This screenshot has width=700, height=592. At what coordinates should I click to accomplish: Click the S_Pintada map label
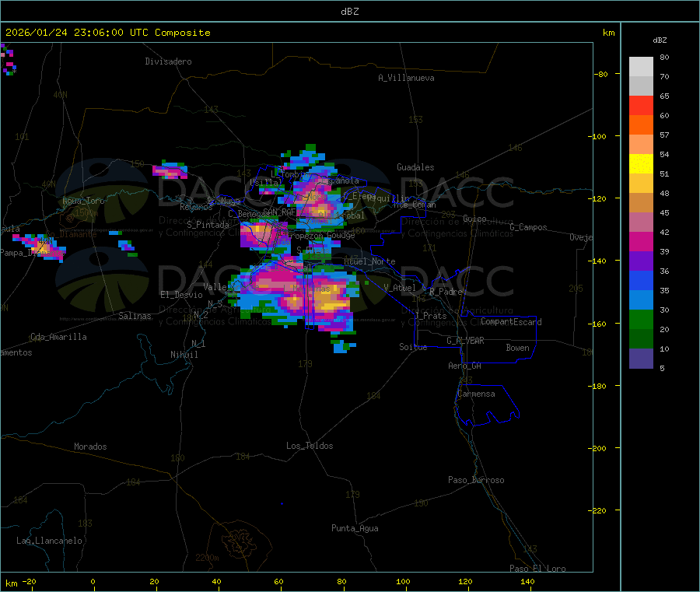[x=208, y=225]
